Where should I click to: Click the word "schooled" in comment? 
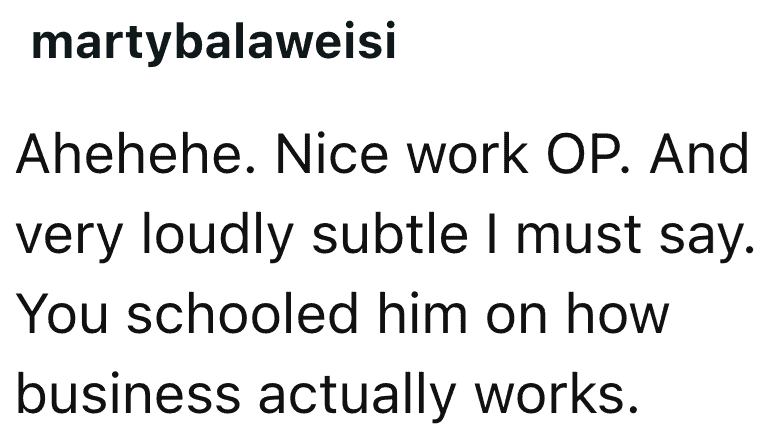click(243, 314)
